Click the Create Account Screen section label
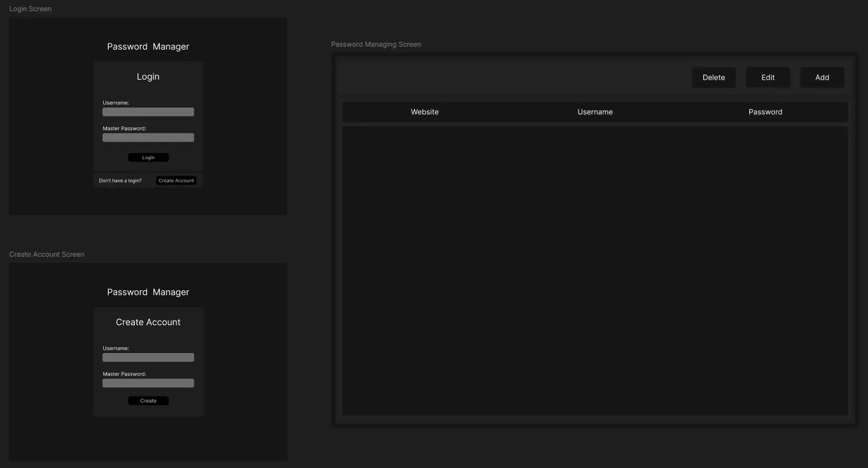This screenshot has height=468, width=868. (x=46, y=254)
